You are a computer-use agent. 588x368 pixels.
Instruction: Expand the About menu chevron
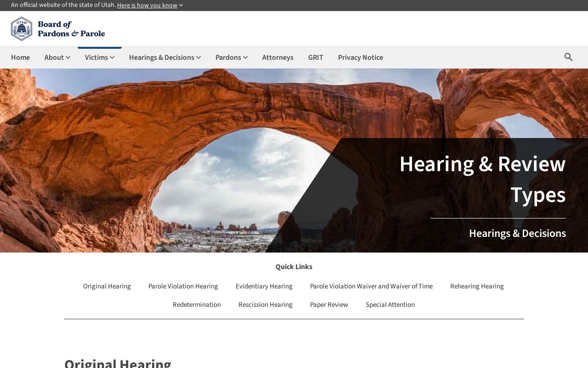coord(68,57)
